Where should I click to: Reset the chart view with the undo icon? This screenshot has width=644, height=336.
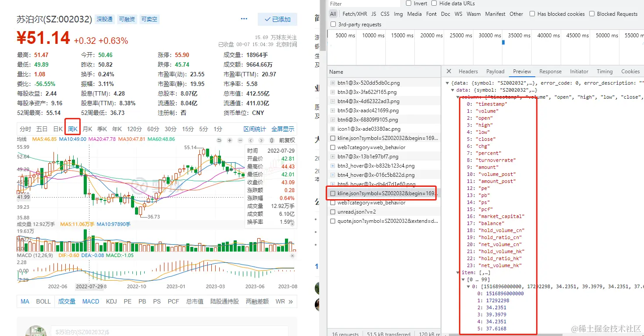[219, 140]
